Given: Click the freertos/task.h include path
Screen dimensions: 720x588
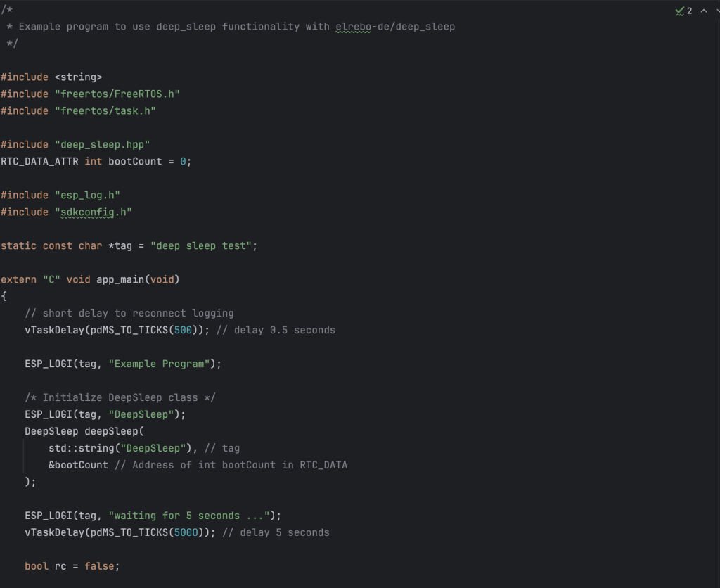Looking at the screenshot, I should pos(105,110).
